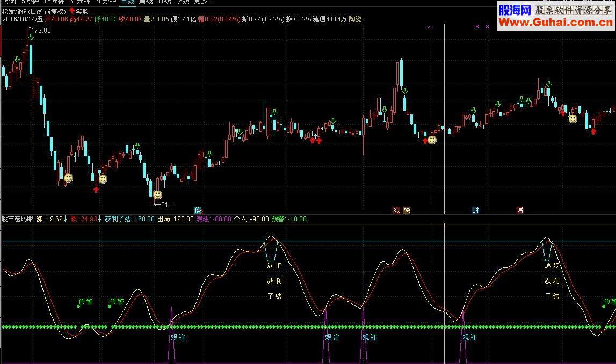This screenshot has height=364, width=616.
Task: Select the 30分钟 chart tab
Action: click(80, 2)
